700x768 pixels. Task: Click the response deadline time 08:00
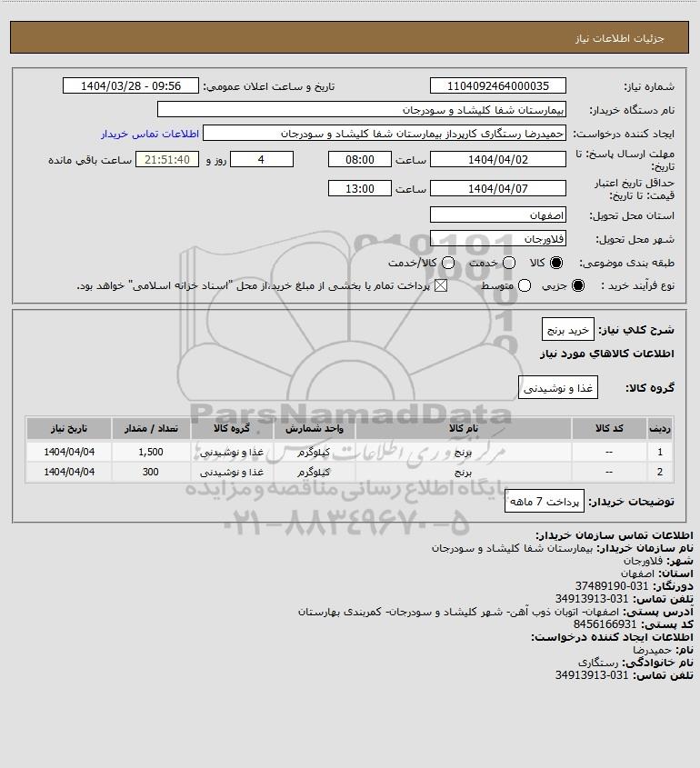[x=360, y=159]
